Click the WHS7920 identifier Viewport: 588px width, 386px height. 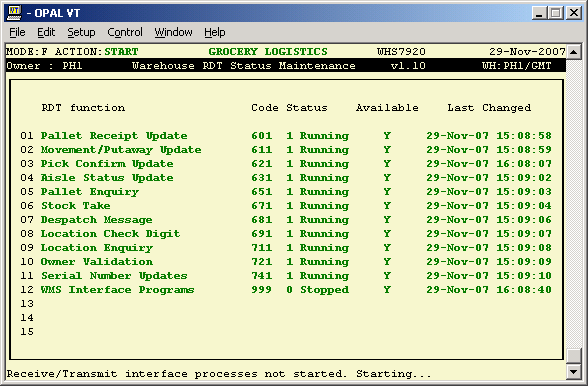[401, 51]
